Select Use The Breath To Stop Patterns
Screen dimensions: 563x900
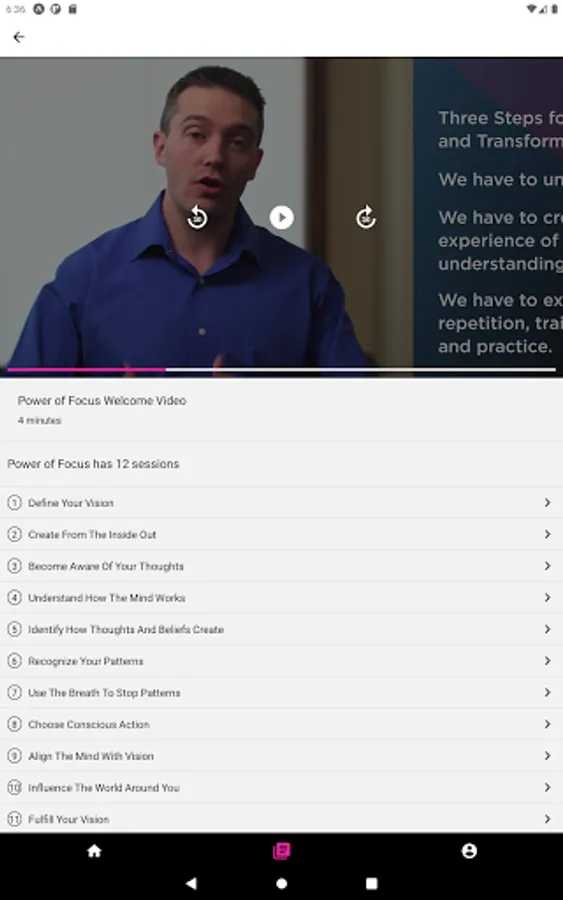coord(281,692)
